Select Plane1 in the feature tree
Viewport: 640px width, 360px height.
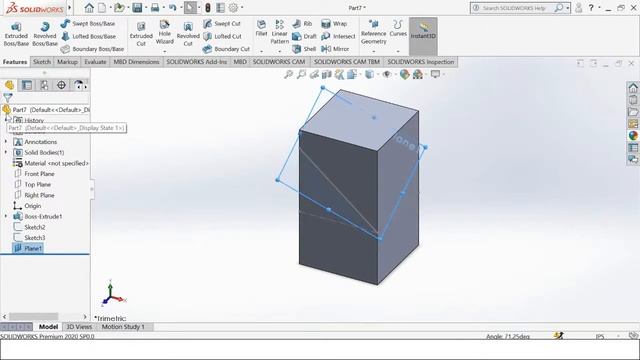28,248
